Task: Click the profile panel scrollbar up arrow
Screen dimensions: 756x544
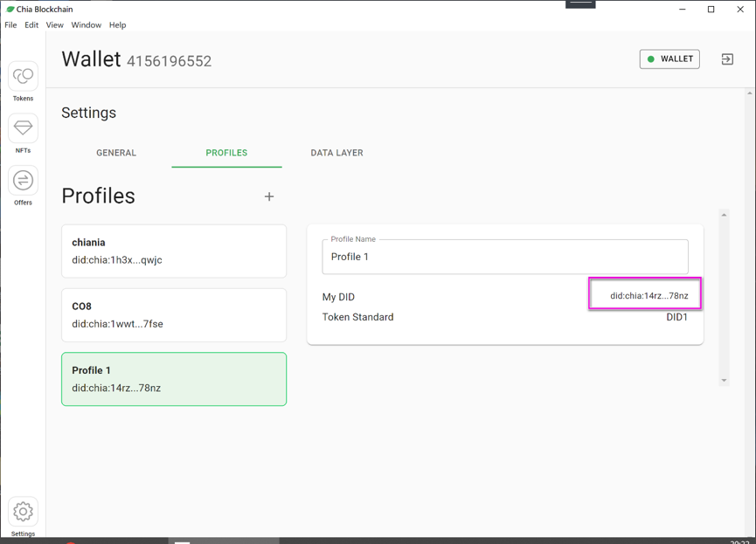Action: pyautogui.click(x=724, y=215)
